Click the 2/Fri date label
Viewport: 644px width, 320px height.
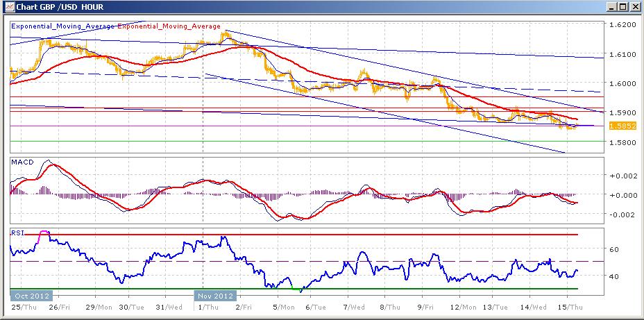[242, 308]
